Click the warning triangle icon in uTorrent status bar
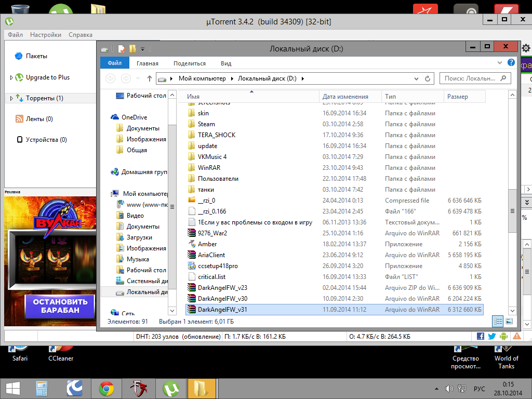This screenshot has width=532, height=399. 517,336
